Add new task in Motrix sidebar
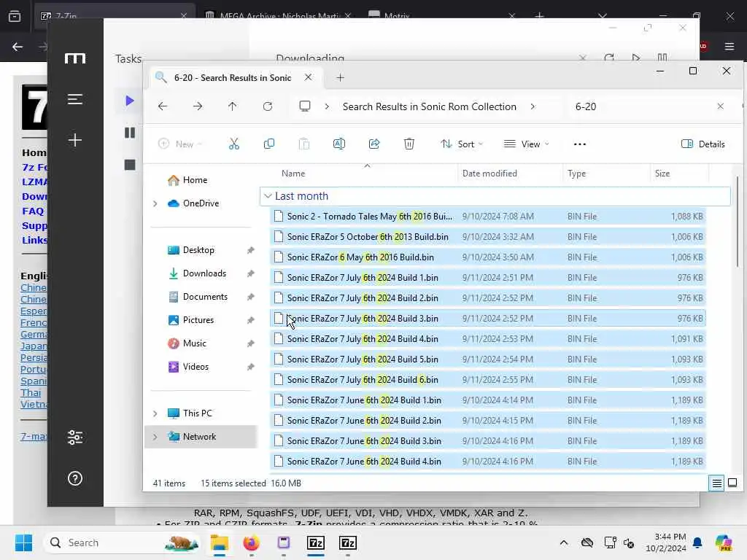 [x=75, y=140]
